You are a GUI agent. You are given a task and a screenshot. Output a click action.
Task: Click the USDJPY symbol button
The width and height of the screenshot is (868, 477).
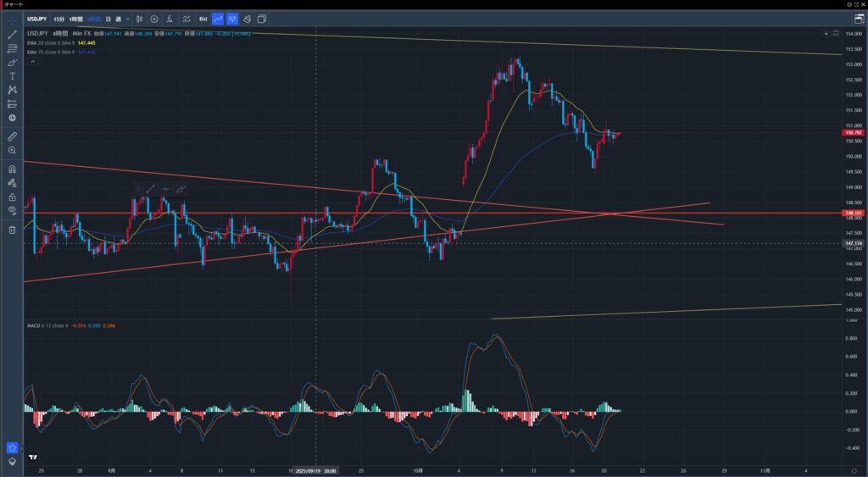pyautogui.click(x=37, y=19)
